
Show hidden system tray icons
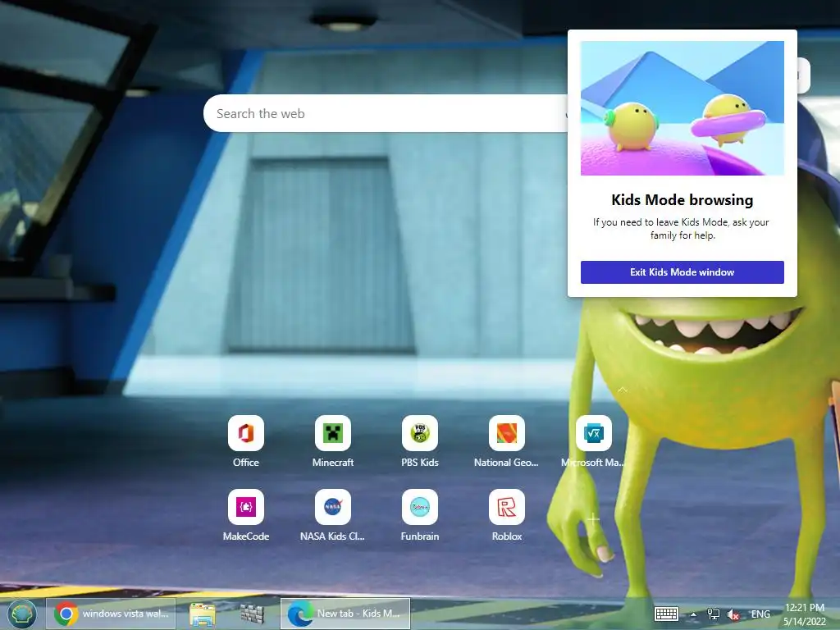coord(693,614)
